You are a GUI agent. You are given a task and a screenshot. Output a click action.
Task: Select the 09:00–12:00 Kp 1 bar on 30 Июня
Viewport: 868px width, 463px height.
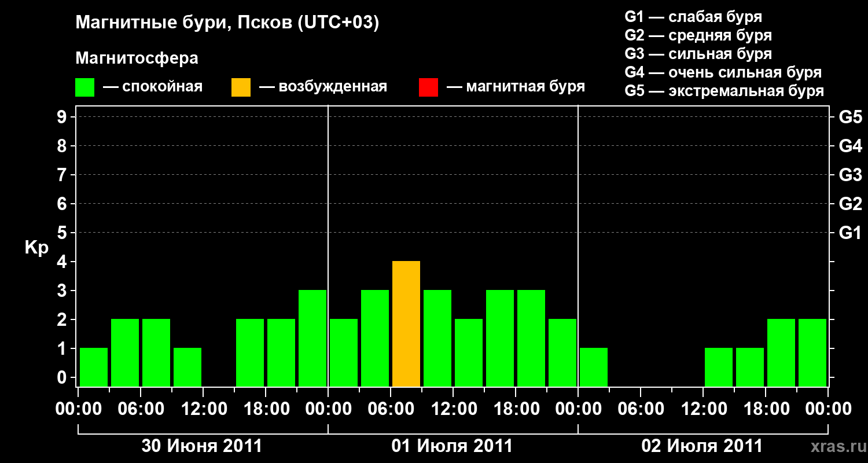click(187, 367)
